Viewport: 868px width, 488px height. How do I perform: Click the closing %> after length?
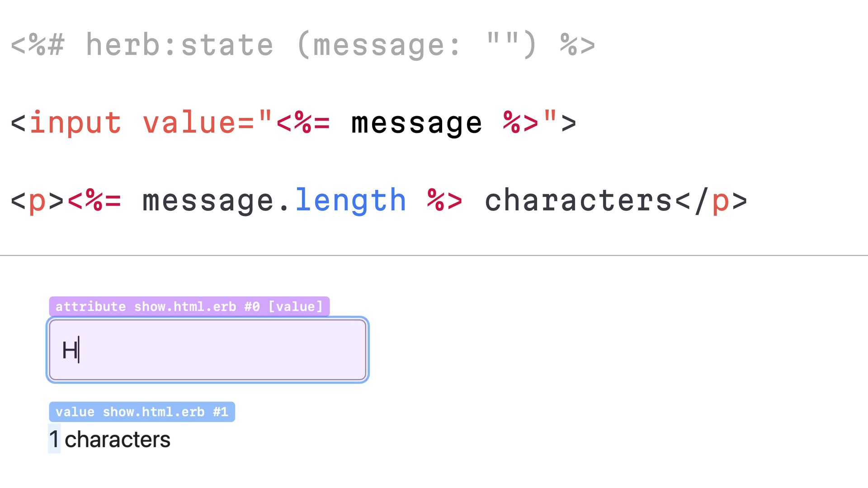[445, 200]
